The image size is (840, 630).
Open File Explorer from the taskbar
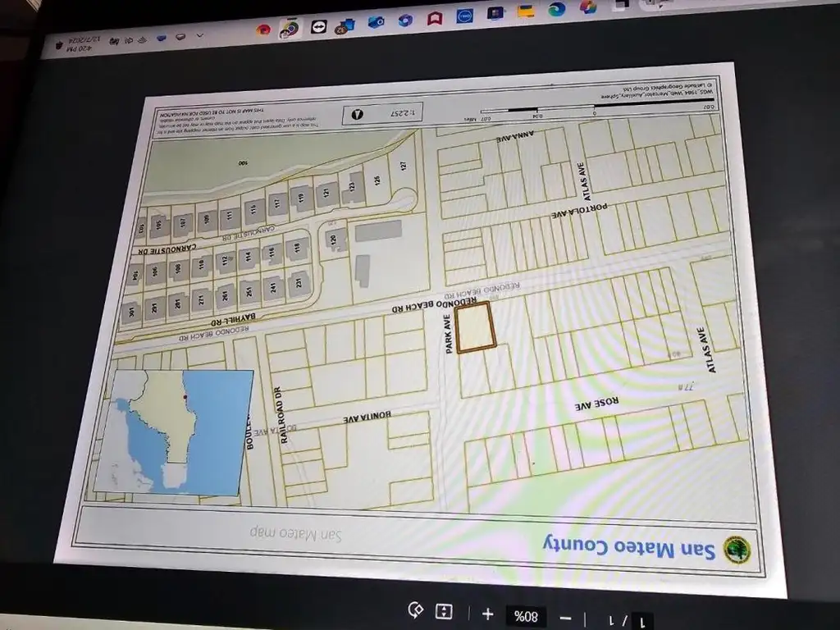click(x=527, y=11)
